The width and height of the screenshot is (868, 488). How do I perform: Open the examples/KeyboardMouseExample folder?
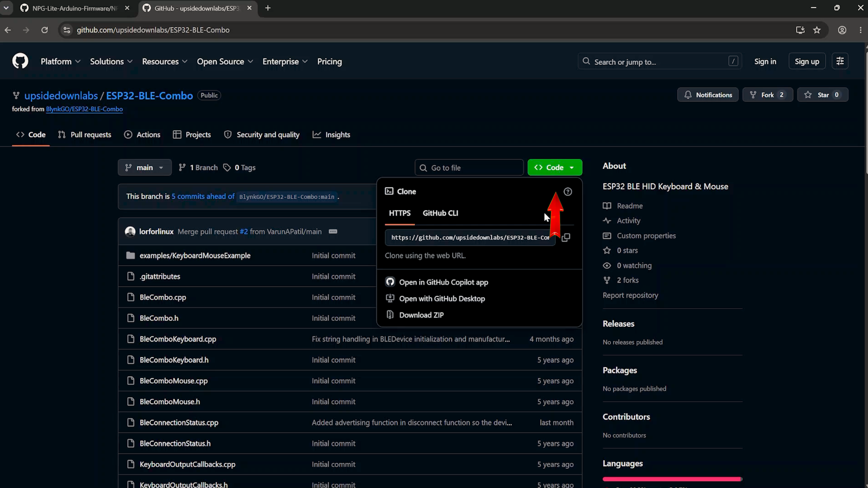195,256
